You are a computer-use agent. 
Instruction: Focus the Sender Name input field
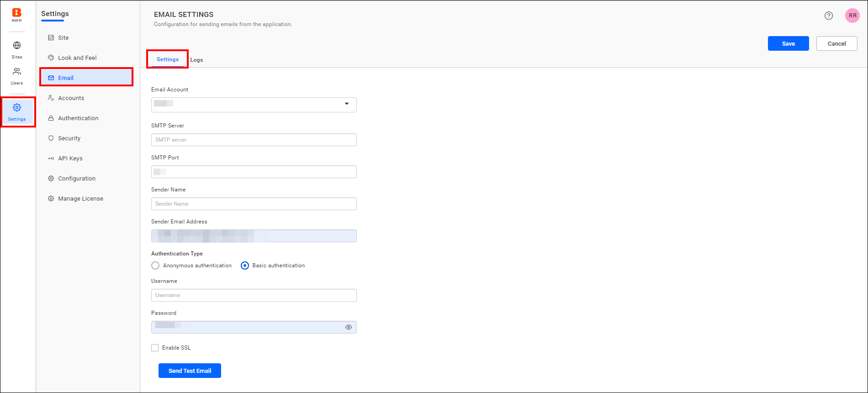point(254,204)
